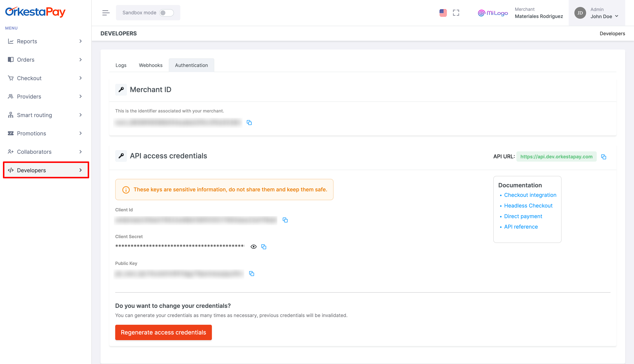Screen dimensions: 634x364
Task: Enable the Sandbox mode switch
Action: pos(166,13)
